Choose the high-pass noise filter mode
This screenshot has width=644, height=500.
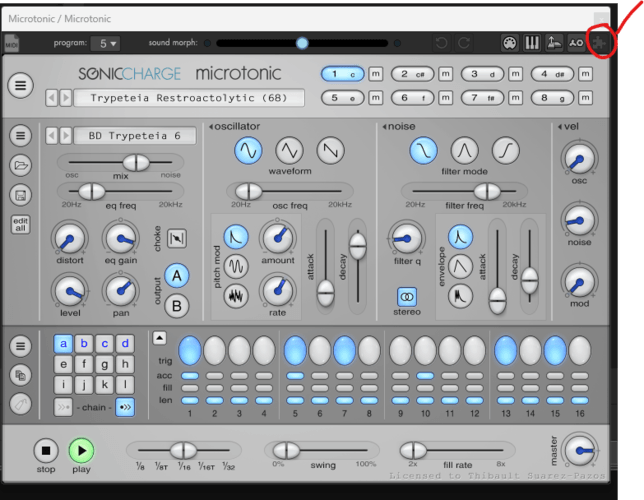pyautogui.click(x=505, y=150)
